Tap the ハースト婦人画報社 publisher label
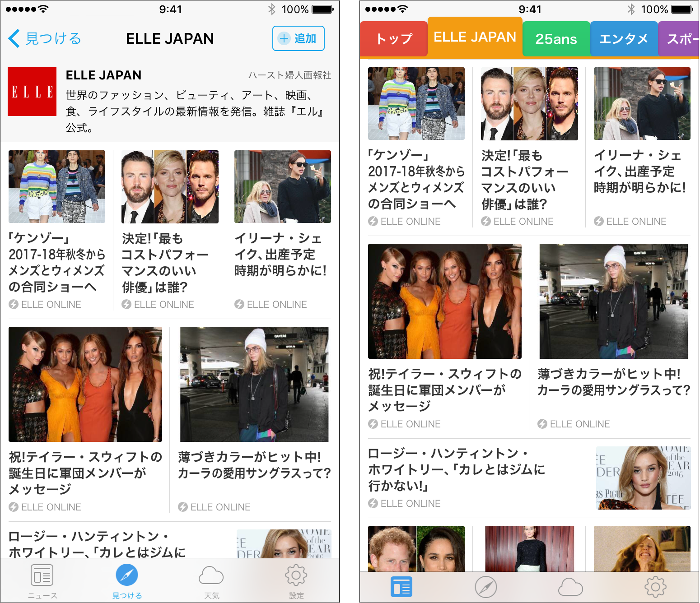Viewport: 700px width, 603px height. [289, 75]
